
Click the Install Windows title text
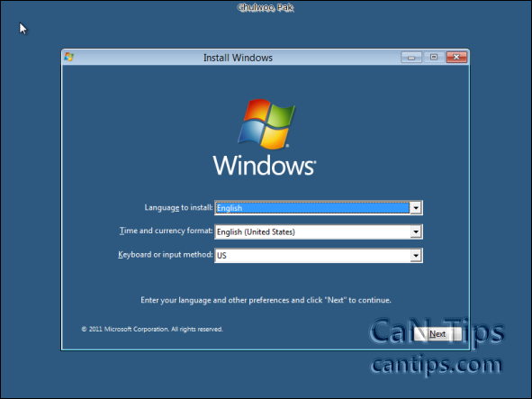click(238, 58)
